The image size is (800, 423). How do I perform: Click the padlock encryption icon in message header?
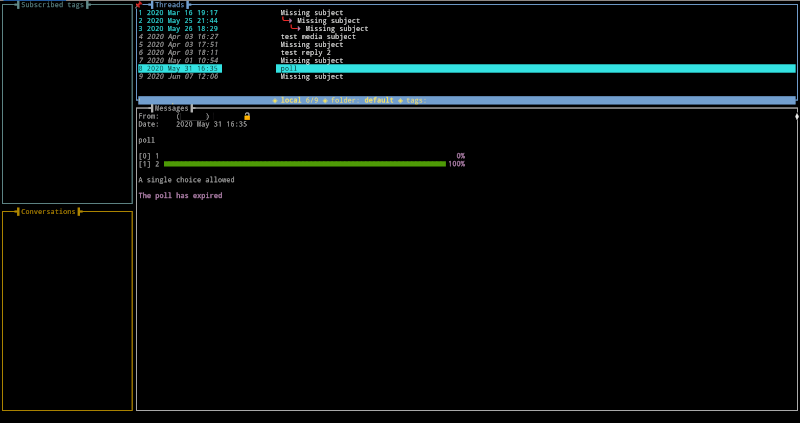click(247, 116)
